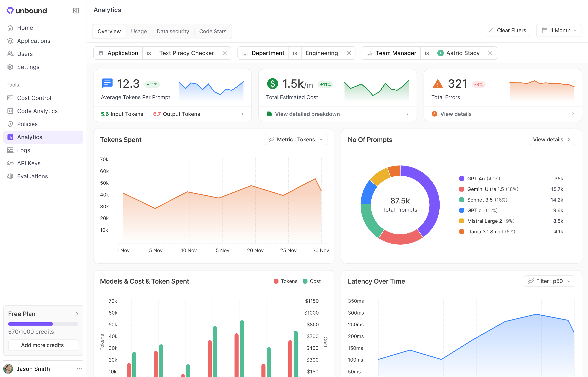Open Evaluations scales icon
The height and width of the screenshot is (377, 588).
10,176
